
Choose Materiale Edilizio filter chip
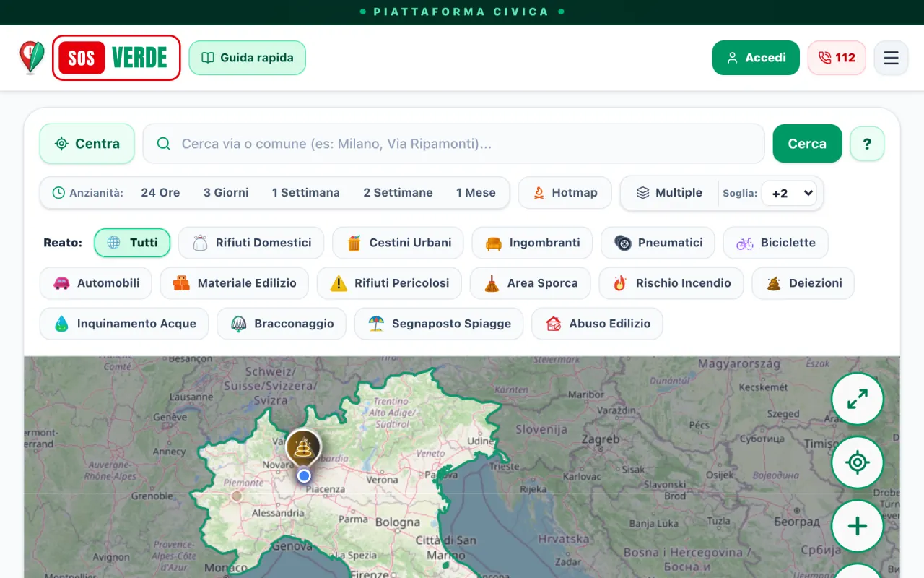(x=235, y=283)
